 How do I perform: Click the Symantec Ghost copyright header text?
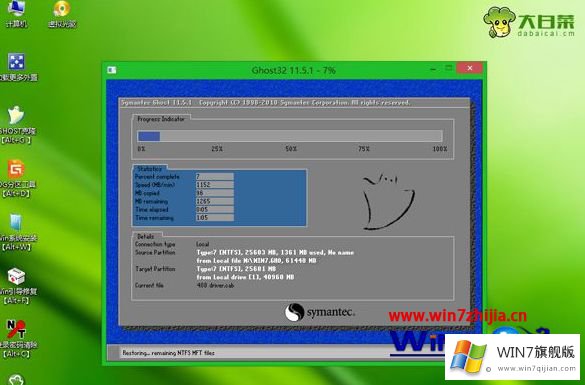[266, 102]
